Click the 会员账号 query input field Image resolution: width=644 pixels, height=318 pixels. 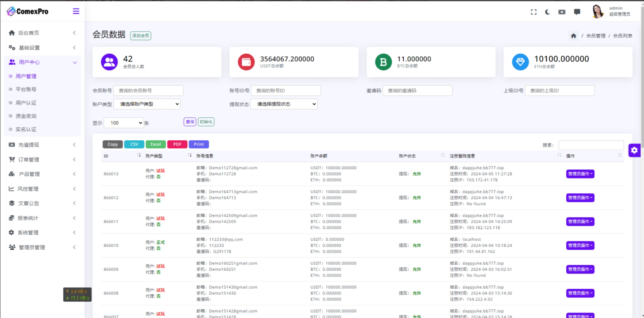pos(148,91)
